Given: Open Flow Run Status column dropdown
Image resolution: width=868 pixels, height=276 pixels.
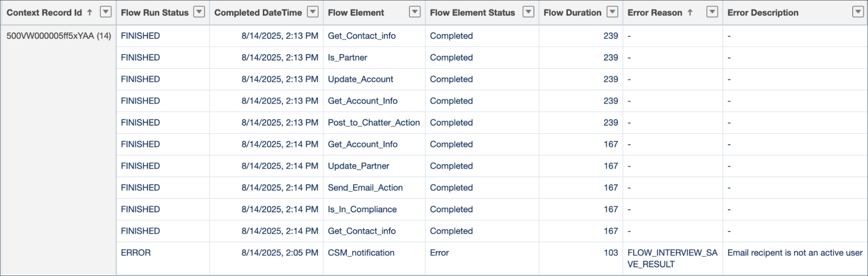Looking at the screenshot, I should 199,12.
